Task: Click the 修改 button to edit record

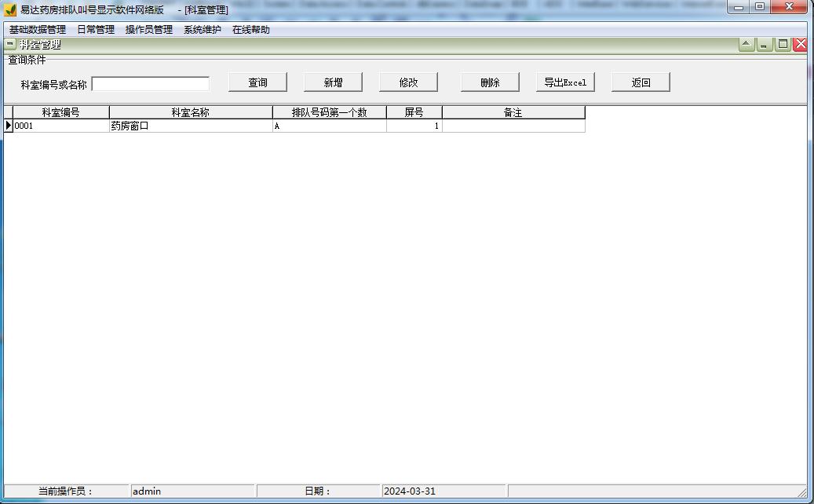Action: [x=410, y=82]
